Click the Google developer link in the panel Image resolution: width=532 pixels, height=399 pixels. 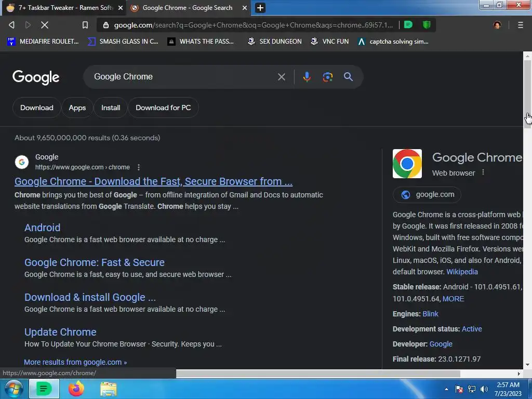point(441,344)
